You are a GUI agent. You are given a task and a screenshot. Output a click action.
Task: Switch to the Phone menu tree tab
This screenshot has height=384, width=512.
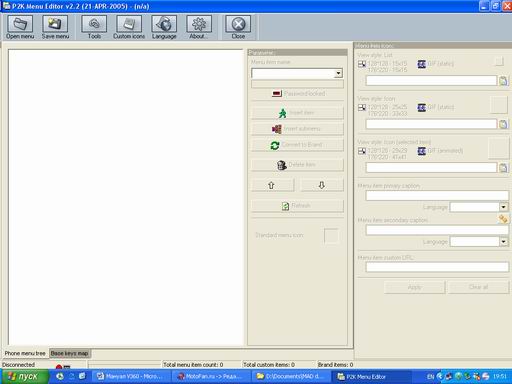click(25, 353)
